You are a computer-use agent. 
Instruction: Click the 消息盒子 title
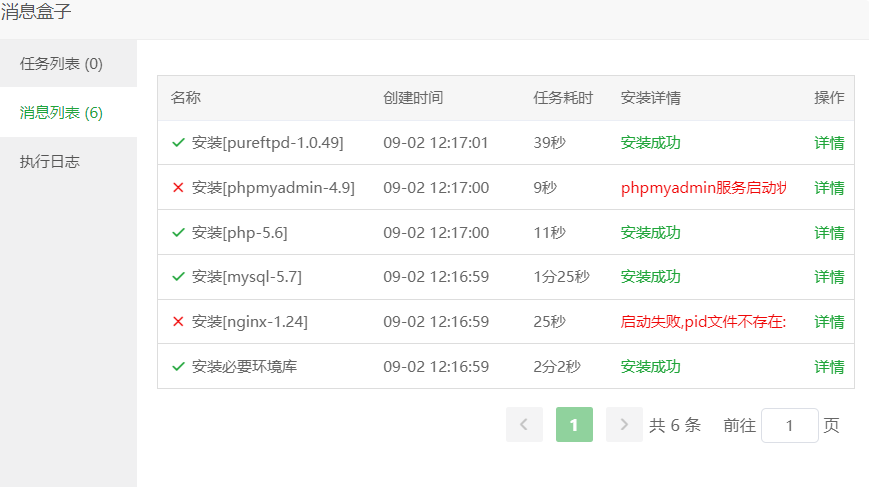point(36,11)
